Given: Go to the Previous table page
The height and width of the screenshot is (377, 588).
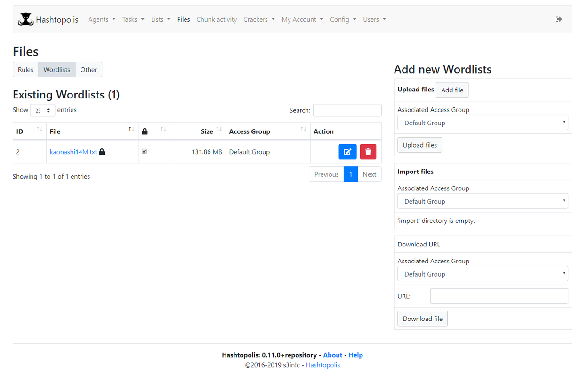Looking at the screenshot, I should click(x=326, y=174).
